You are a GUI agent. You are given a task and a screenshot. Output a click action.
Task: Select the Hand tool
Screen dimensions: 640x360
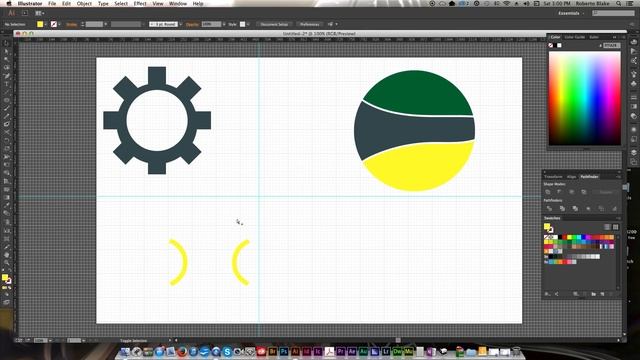coord(7,255)
